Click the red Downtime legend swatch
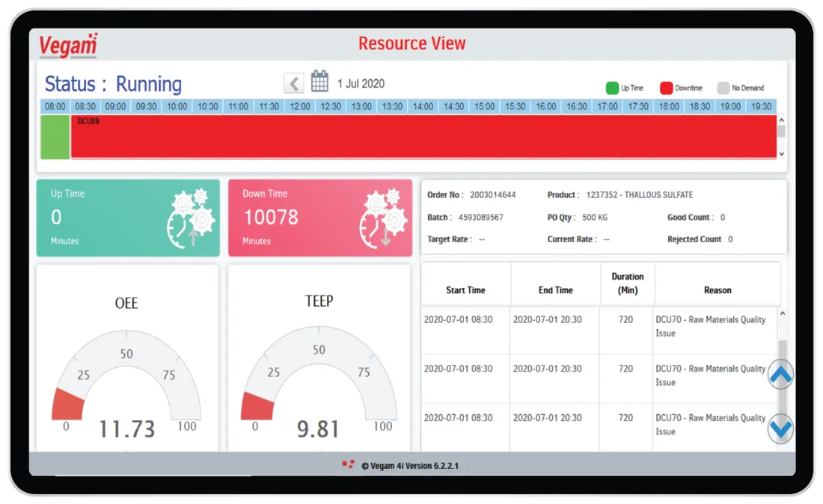The image size is (823, 504). 666,88
